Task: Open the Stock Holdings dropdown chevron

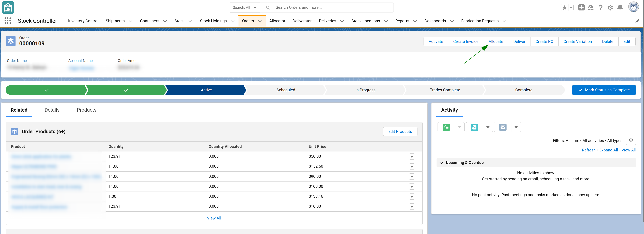Action: pos(232,21)
